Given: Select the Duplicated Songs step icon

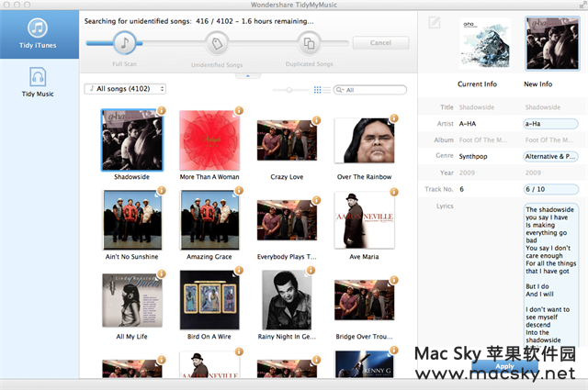Looking at the screenshot, I should 309,43.
